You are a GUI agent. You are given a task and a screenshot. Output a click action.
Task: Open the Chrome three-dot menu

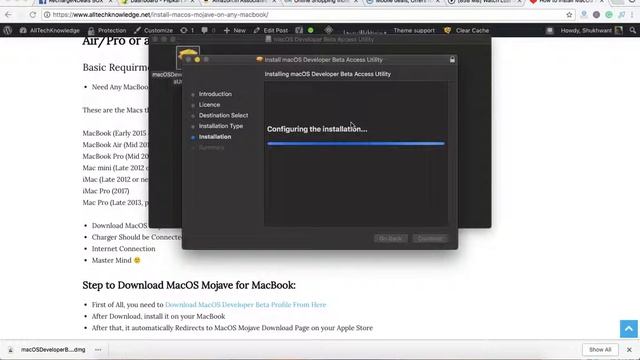point(633,15)
